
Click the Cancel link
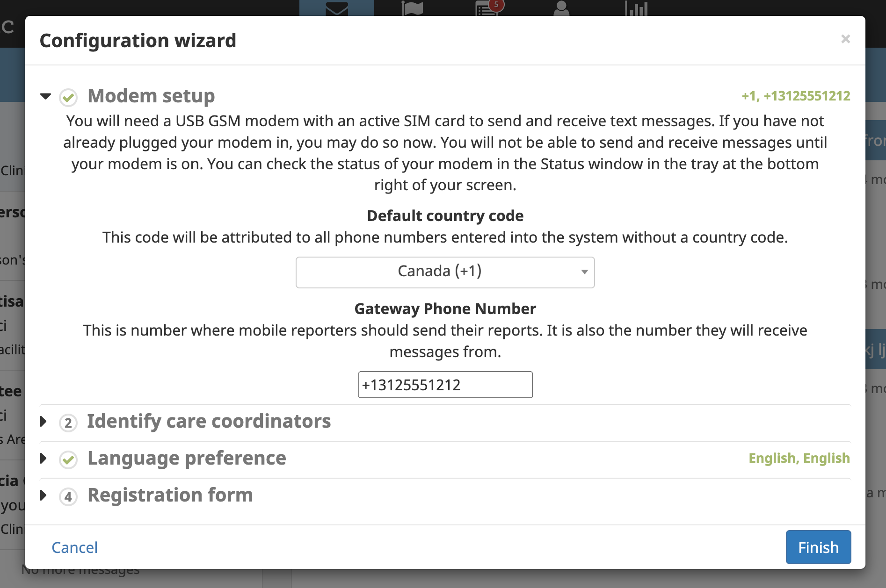click(74, 547)
